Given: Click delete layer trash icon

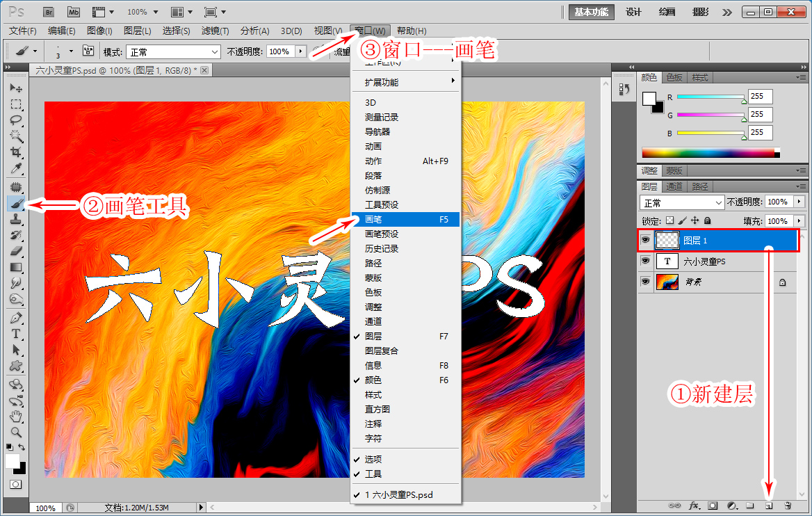Looking at the screenshot, I should coord(788,506).
